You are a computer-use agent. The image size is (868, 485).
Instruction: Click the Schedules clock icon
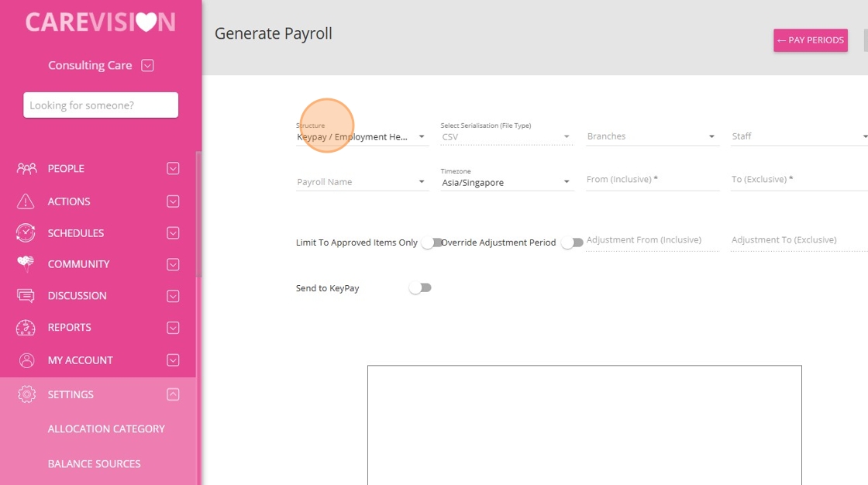click(x=26, y=233)
